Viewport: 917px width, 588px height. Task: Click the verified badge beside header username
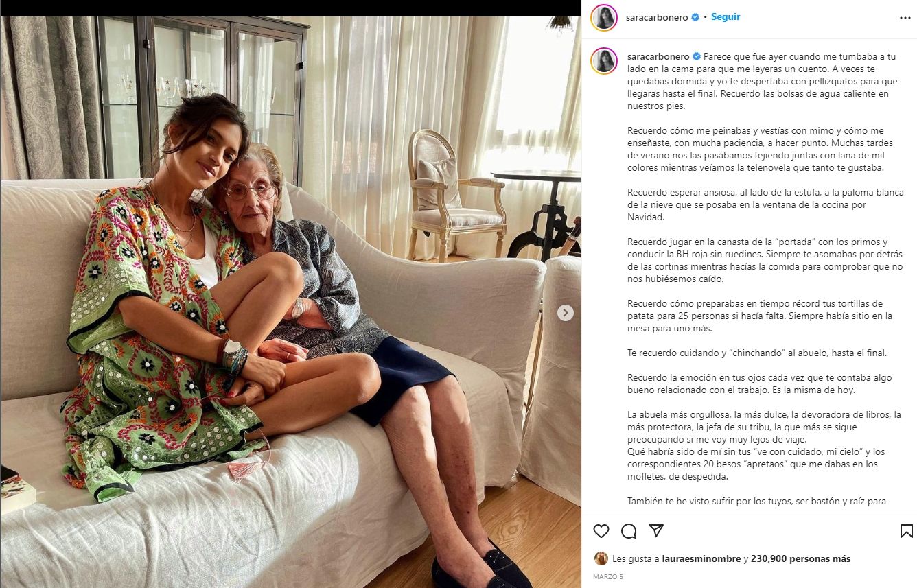[x=695, y=17]
